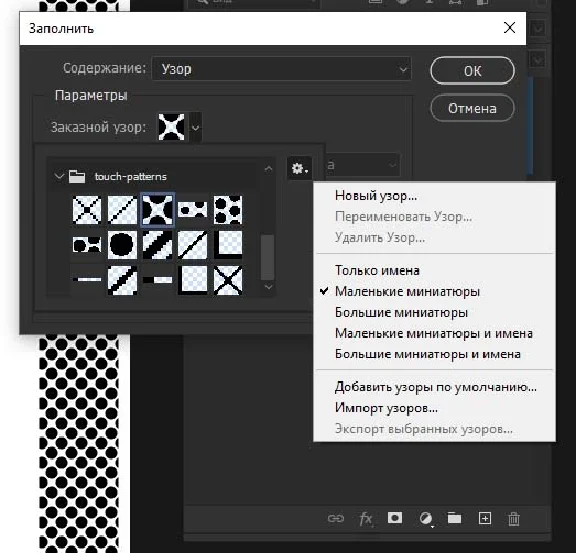Choose Большие миниатюры и имена option
The width and height of the screenshot is (576, 553).
pyautogui.click(x=434, y=354)
